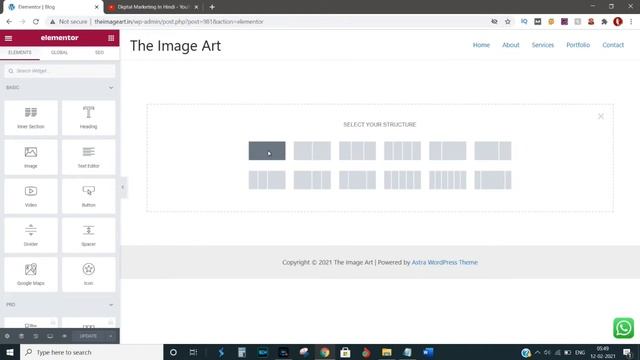Open the Elementor hamburger menu
The height and width of the screenshot is (360, 640).
[x=9, y=38]
